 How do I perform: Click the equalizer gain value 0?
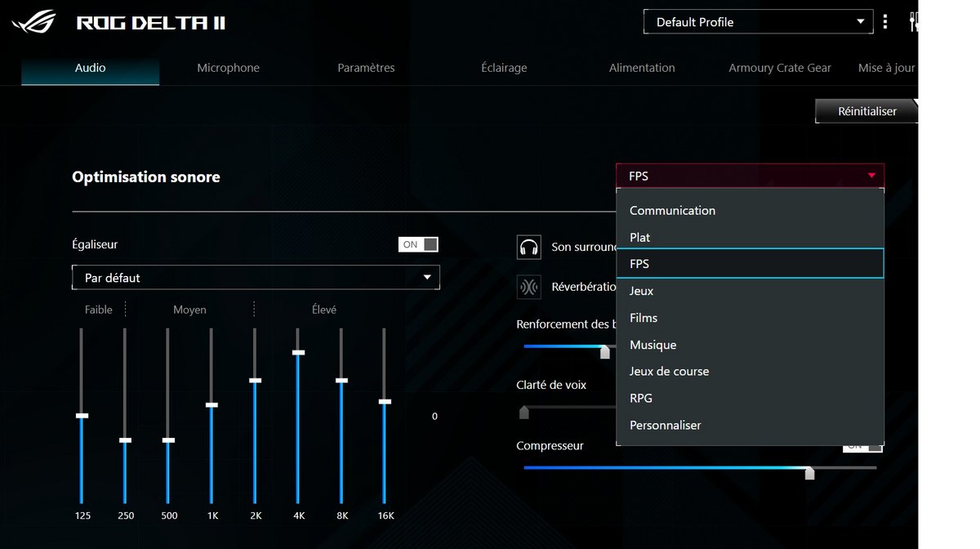coord(434,417)
